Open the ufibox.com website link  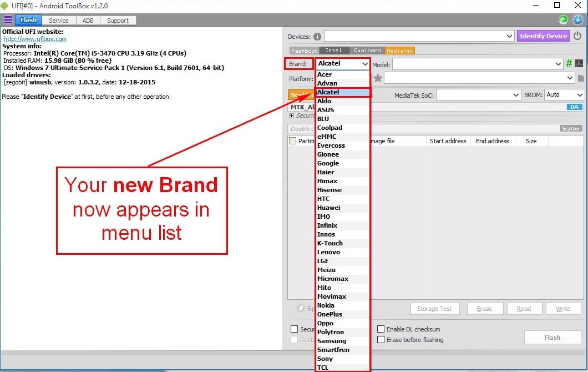tap(35, 39)
